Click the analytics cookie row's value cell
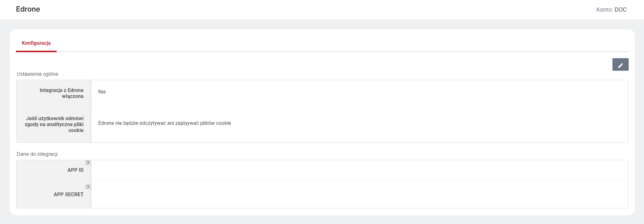The height and width of the screenshot is (224, 644). [x=360, y=123]
